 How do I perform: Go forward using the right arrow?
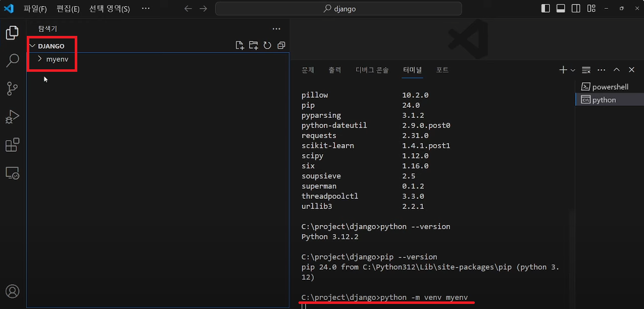tap(203, 9)
